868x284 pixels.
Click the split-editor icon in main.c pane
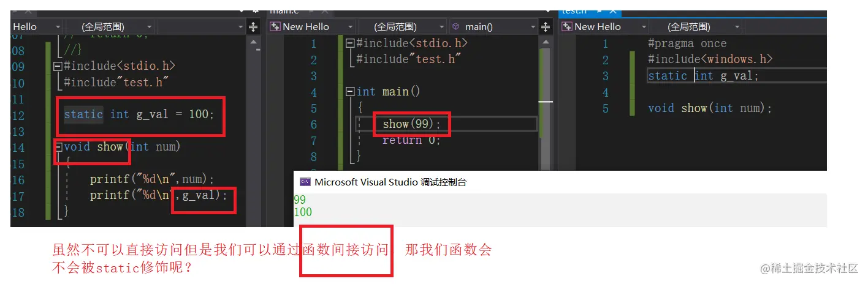point(547,26)
